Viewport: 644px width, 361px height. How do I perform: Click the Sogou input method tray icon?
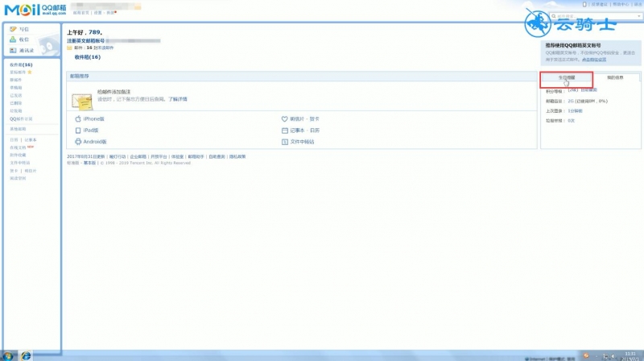[587, 355]
